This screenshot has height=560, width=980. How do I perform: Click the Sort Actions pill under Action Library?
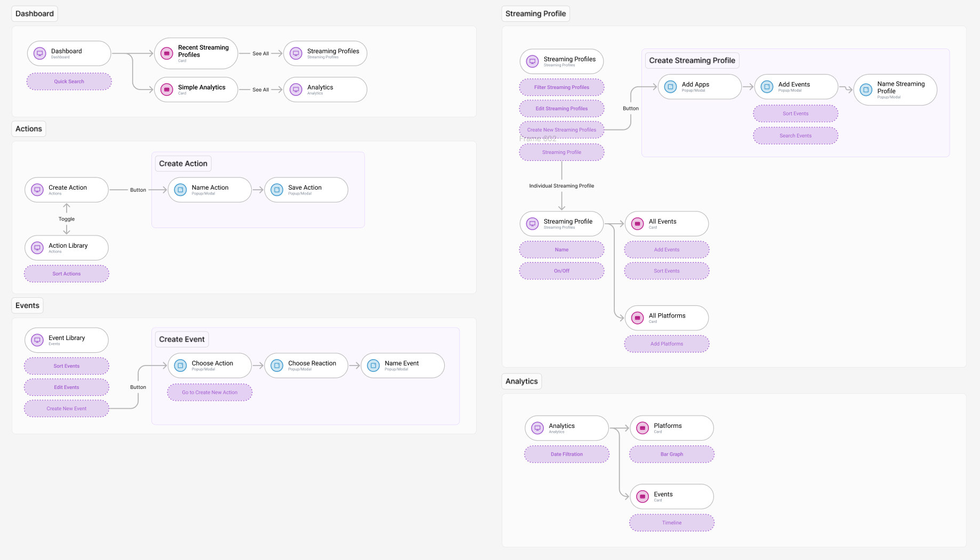coord(67,274)
